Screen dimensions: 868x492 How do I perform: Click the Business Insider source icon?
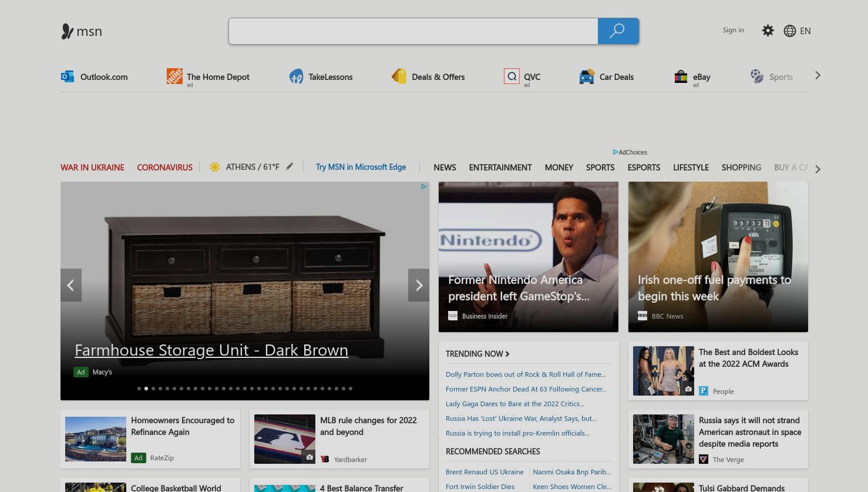(453, 316)
